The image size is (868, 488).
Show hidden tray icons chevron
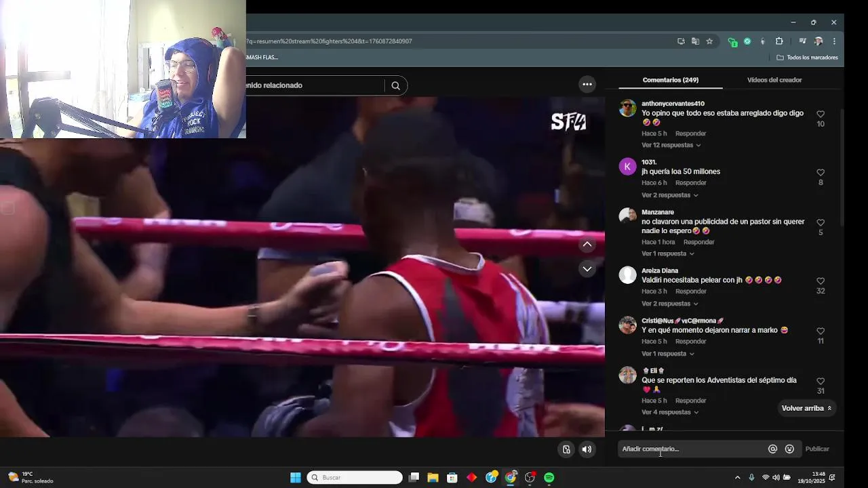coord(738,478)
